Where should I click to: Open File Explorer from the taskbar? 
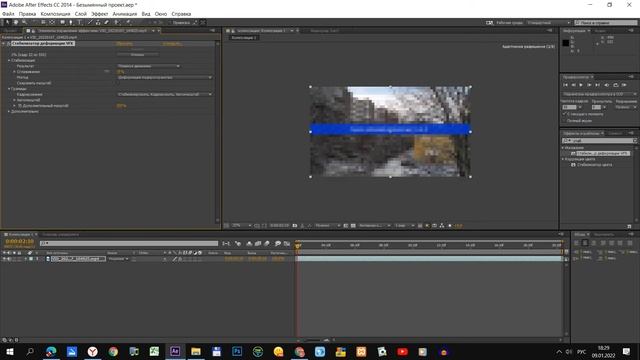pyautogui.click(x=196, y=351)
